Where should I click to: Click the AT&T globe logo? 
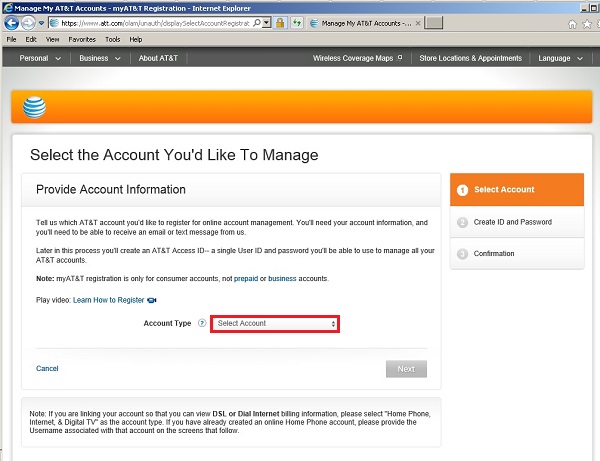pos(34,108)
